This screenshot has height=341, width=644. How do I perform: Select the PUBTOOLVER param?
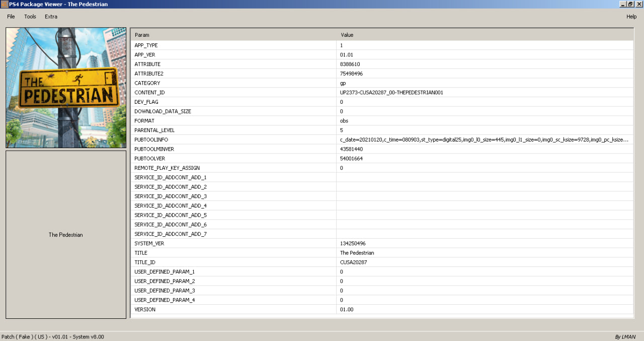(x=149, y=159)
